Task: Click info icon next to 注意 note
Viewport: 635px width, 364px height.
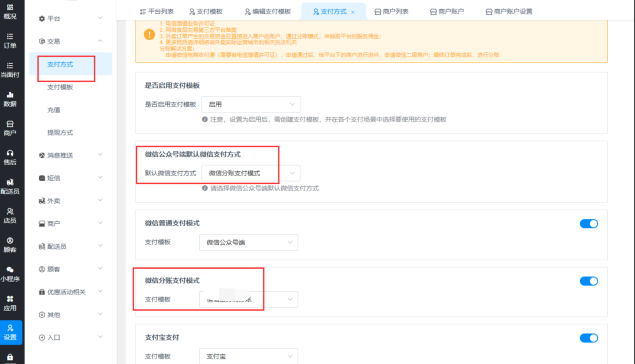Action: (205, 119)
